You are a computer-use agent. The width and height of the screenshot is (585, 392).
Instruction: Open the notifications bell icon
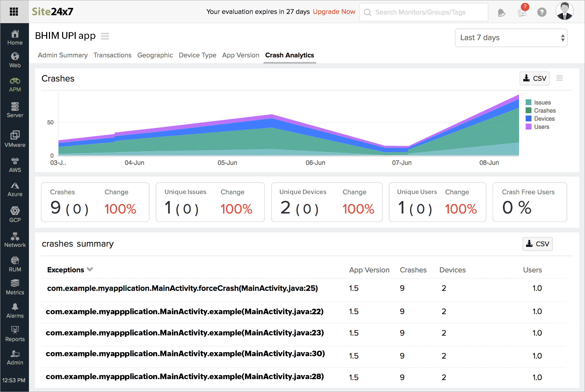click(501, 12)
